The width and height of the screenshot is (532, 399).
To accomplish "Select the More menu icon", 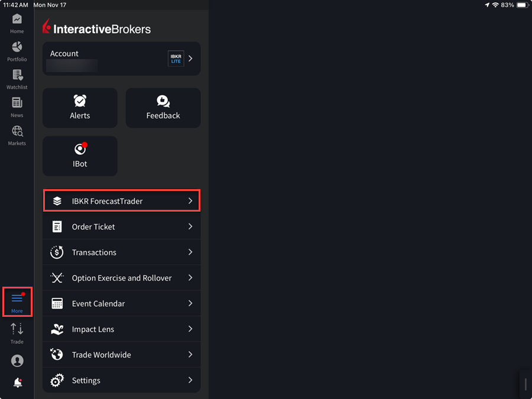I will [17, 299].
